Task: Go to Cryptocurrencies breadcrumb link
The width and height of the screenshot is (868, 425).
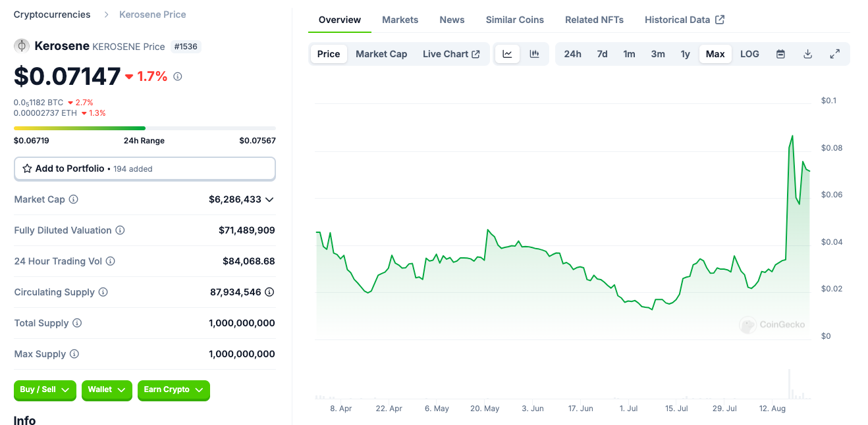Action: [x=52, y=14]
